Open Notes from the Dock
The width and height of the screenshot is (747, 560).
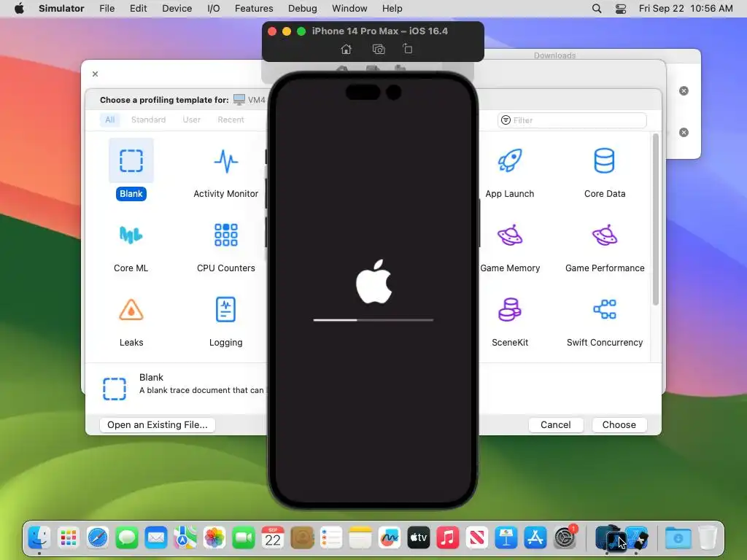coord(360,538)
